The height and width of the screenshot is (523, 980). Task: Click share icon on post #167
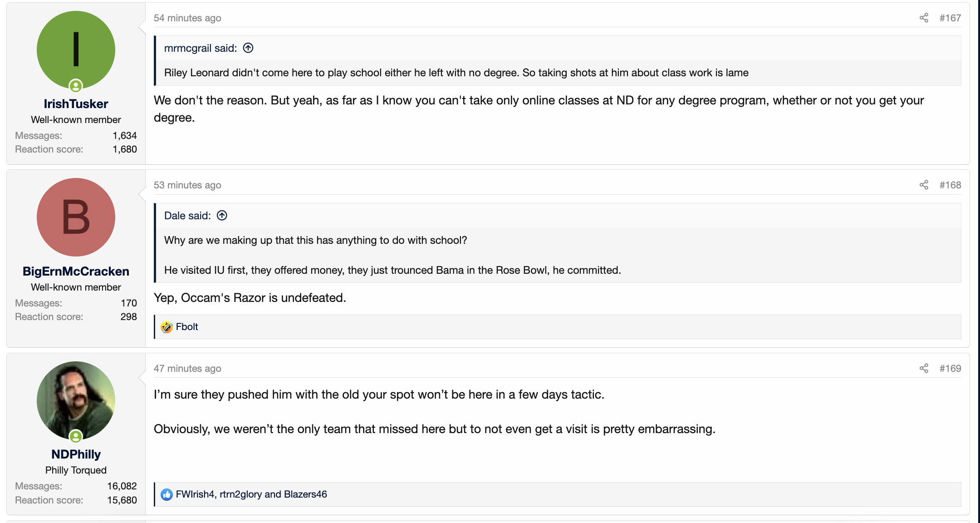click(924, 18)
